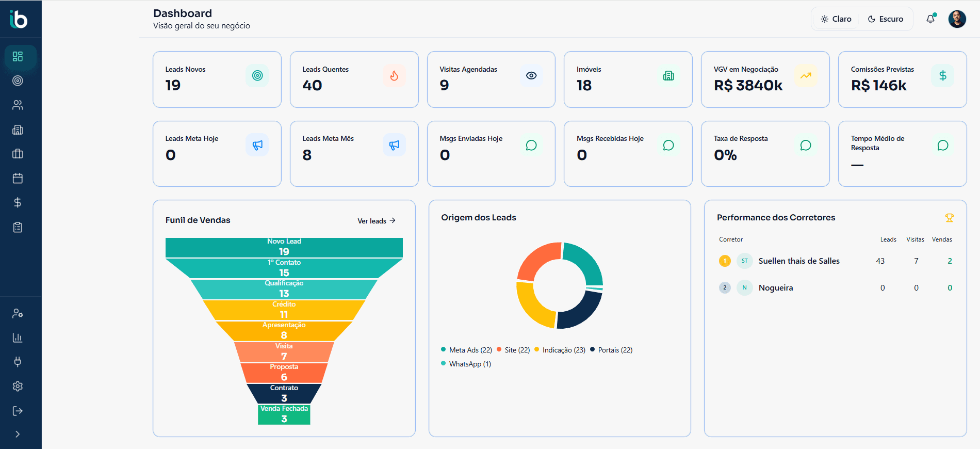Select the Venda Fechada funnel stage
980x449 pixels.
pos(284,414)
